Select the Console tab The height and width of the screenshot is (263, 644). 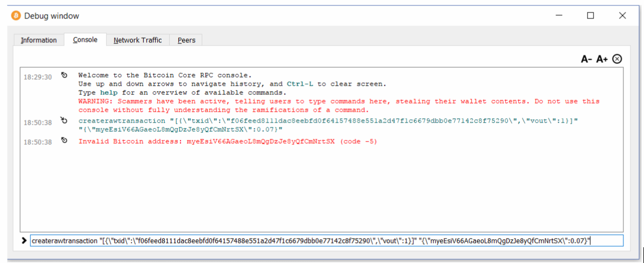[85, 40]
